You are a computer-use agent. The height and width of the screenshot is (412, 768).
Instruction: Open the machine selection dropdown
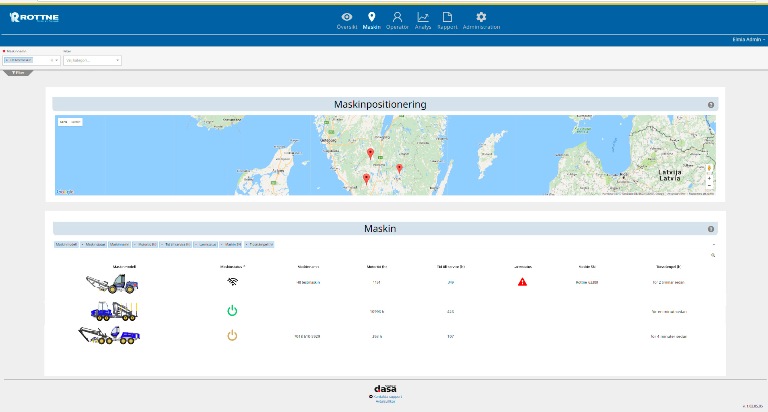57,60
